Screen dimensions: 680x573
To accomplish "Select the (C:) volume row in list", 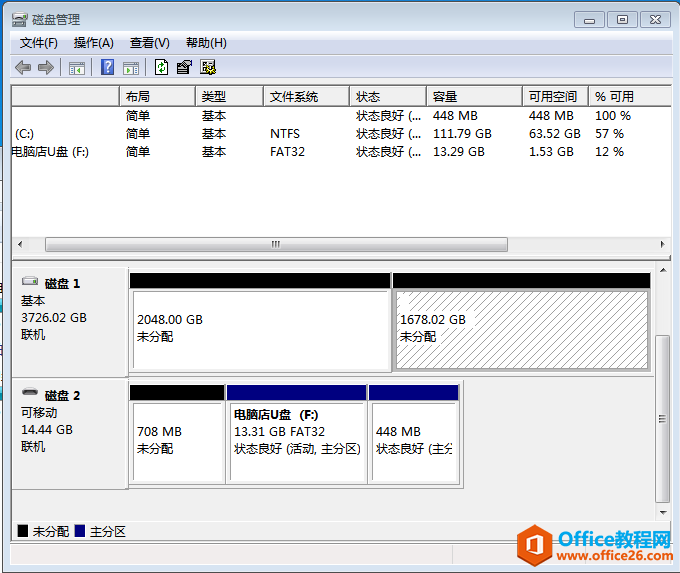I will click(x=25, y=134).
